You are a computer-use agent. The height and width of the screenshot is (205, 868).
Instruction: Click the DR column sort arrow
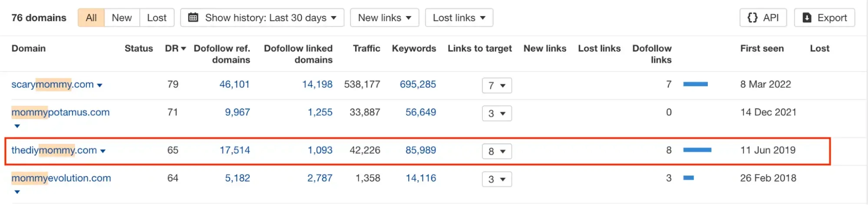tap(183, 49)
